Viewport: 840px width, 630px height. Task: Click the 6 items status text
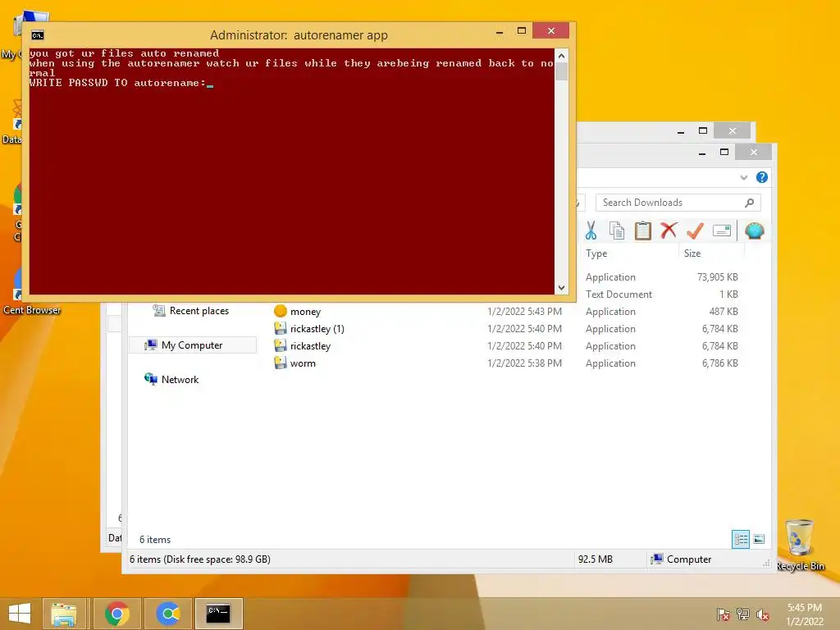coord(155,540)
